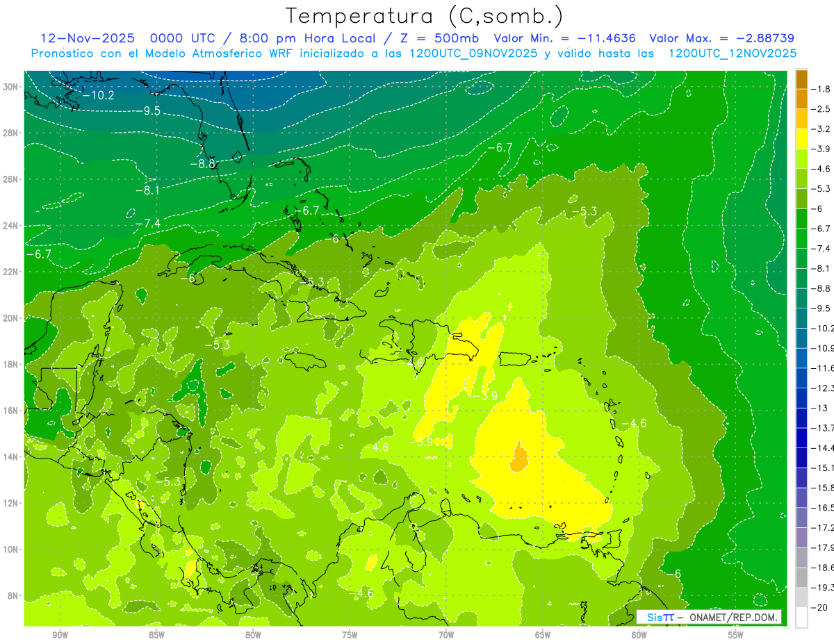Click the "14N" latitude label

pyautogui.click(x=12, y=456)
